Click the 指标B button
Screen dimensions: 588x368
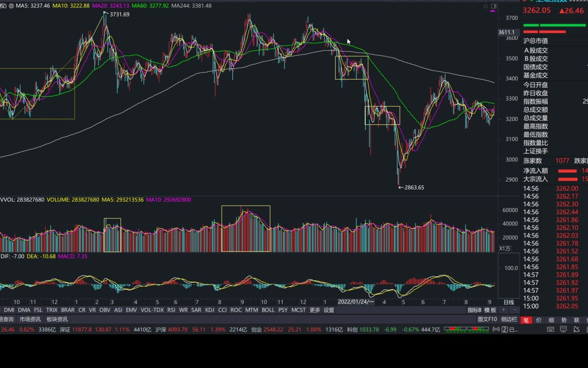click(x=474, y=310)
